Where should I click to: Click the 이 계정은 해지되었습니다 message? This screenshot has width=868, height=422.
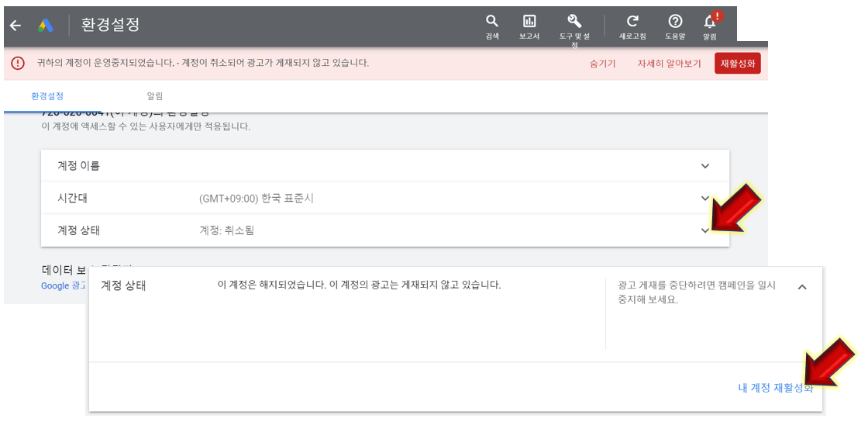360,285
